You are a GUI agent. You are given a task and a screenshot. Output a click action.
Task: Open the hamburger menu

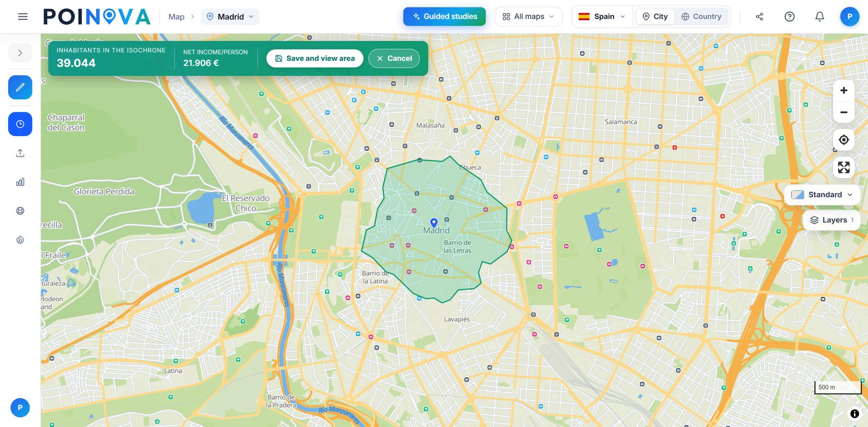(23, 17)
